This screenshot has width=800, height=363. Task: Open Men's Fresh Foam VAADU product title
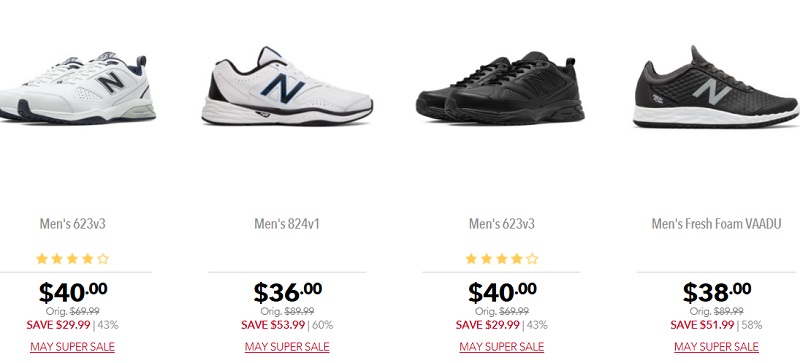point(716,224)
